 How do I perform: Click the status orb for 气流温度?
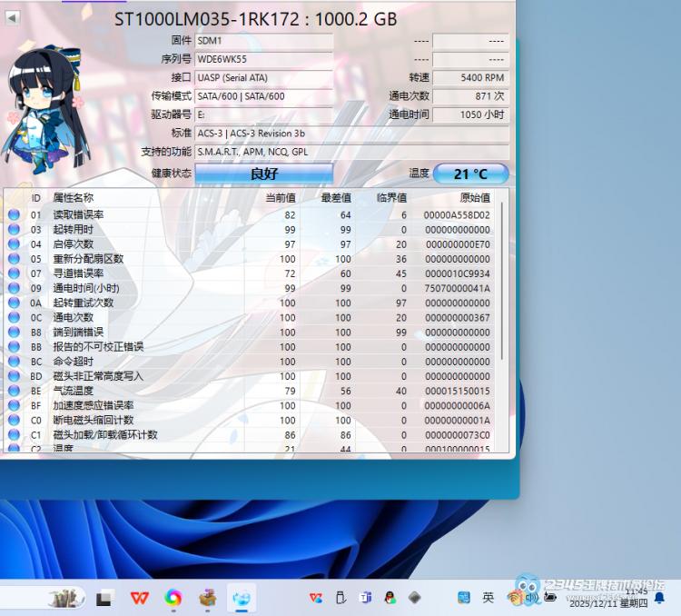pos(14,391)
